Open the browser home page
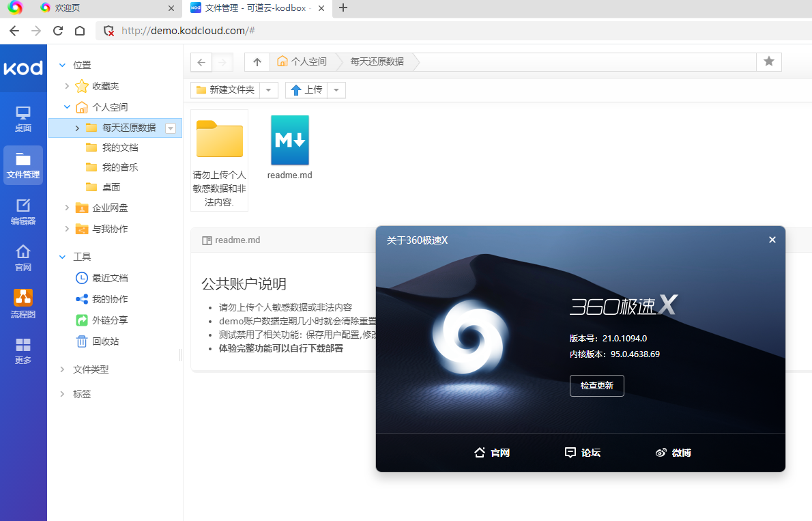This screenshot has width=812, height=521. [x=80, y=31]
